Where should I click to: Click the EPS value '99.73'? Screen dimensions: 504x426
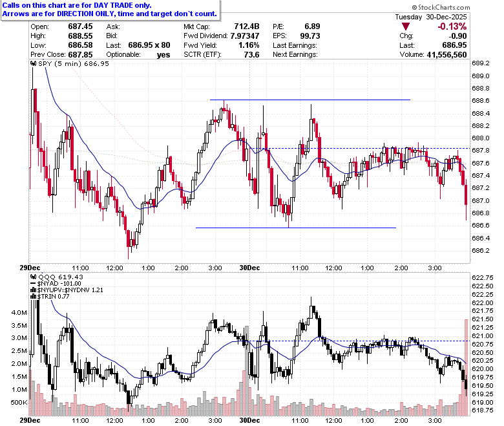coord(310,36)
